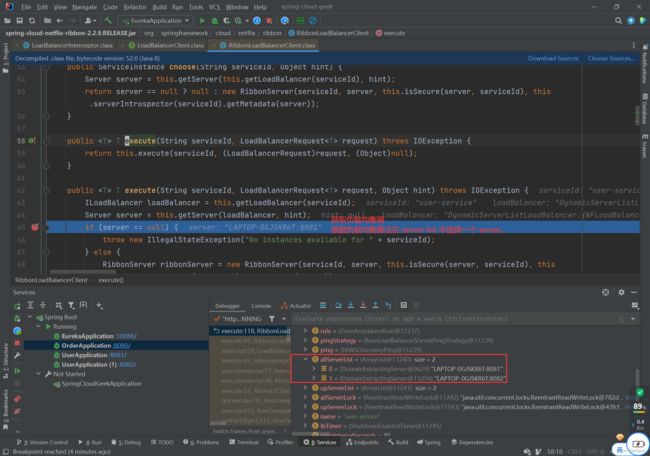Expand the pingStrategy variable node
Screen dimensions: 650x456
click(x=306, y=340)
